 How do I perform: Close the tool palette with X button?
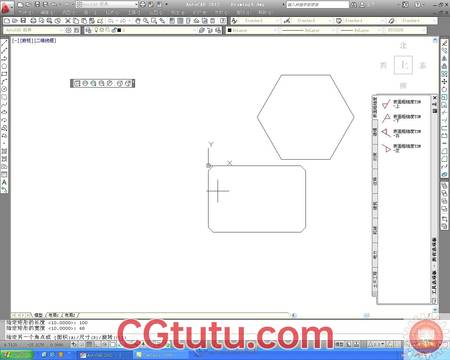click(x=435, y=98)
